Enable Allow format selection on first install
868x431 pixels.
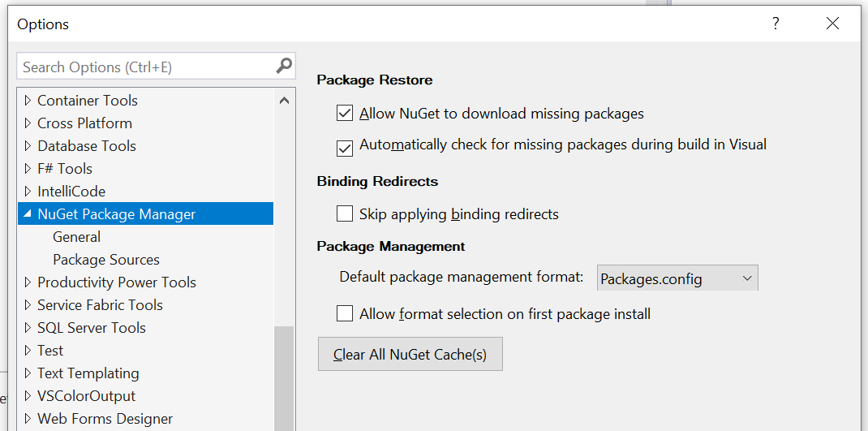coord(344,314)
